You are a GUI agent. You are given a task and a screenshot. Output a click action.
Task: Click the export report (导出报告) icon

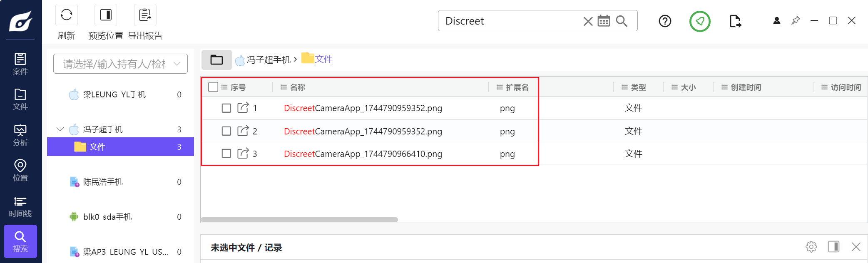click(x=145, y=15)
